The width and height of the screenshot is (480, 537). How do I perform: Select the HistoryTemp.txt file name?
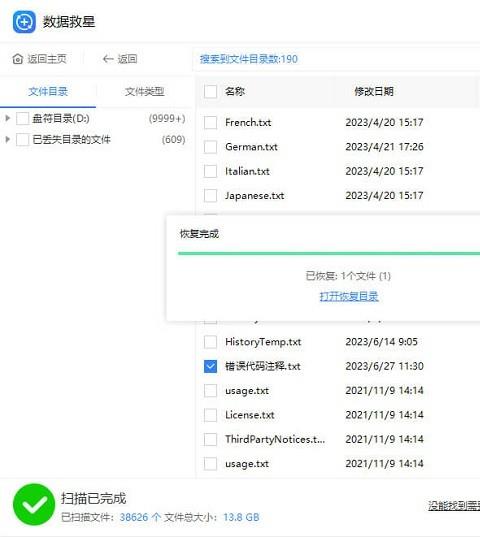click(x=263, y=342)
